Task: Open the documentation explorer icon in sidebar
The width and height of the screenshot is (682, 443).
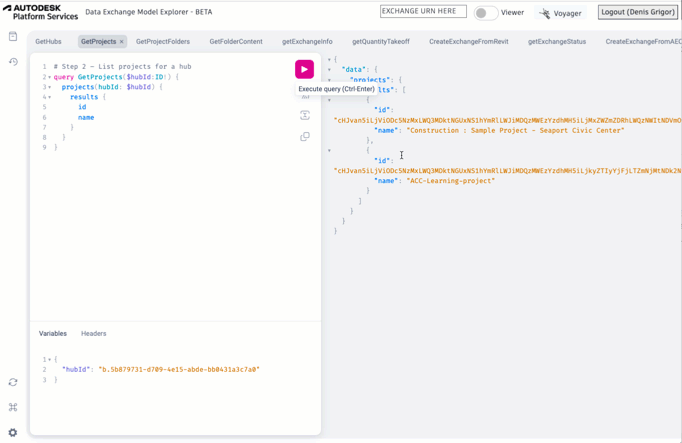Action: point(13,37)
